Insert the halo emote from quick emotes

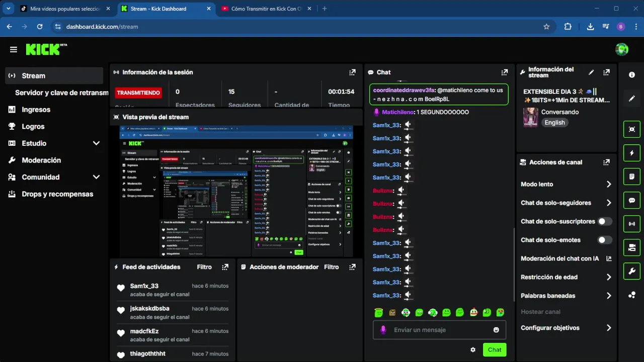click(379, 313)
